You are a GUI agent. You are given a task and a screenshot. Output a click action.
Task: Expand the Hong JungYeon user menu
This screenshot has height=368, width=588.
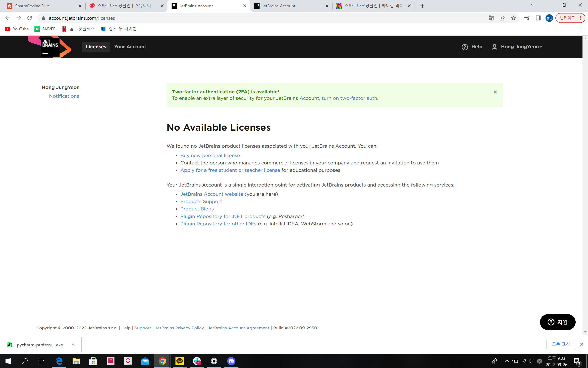[x=517, y=47]
